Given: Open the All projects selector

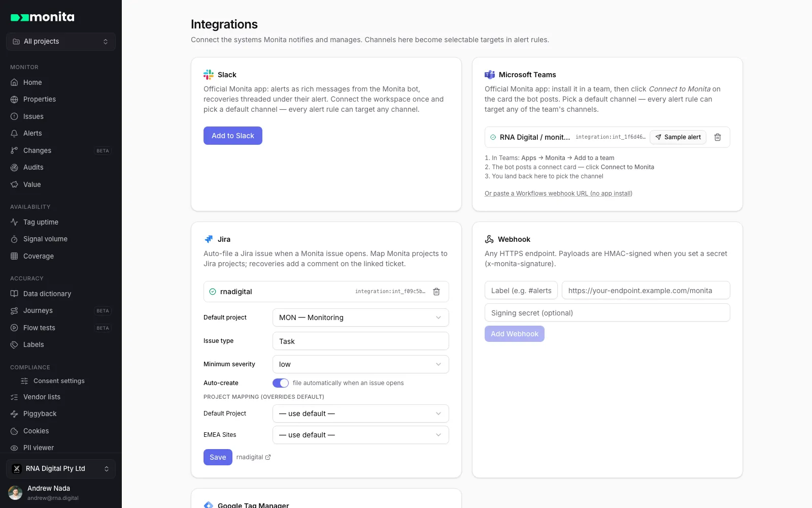Looking at the screenshot, I should click(x=61, y=42).
